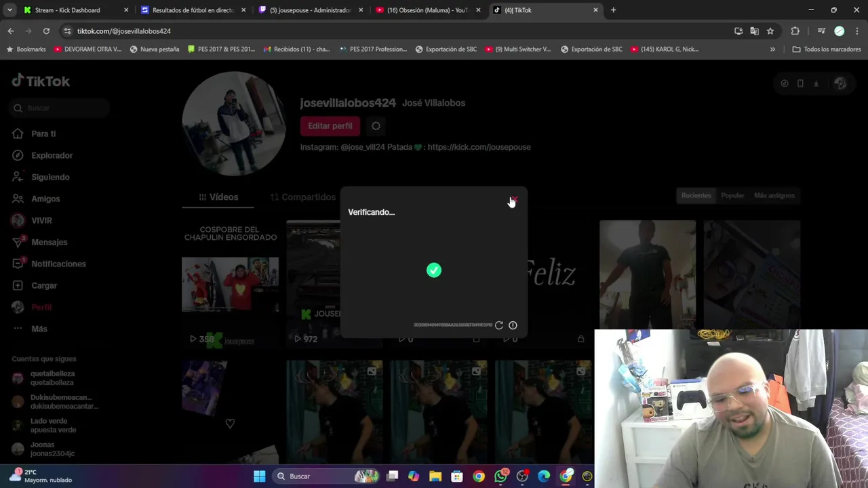Click the settings gear next to Editar perfil
This screenshot has height=488, width=868.
coord(376,125)
